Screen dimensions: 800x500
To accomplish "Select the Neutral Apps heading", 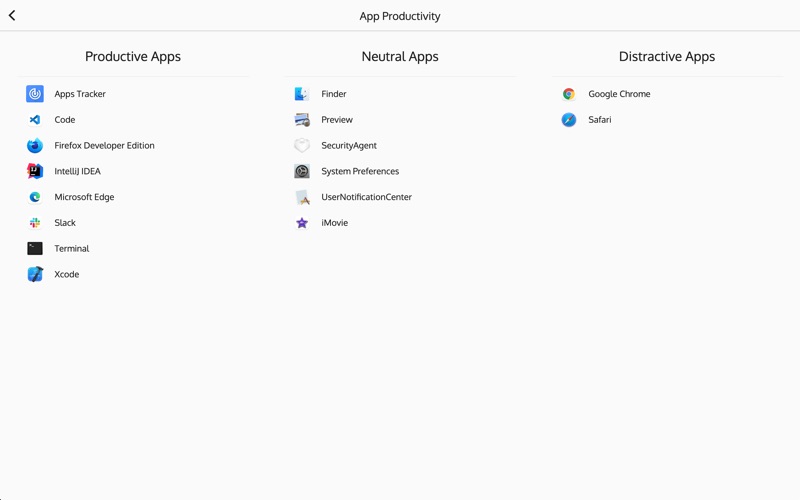I will pyautogui.click(x=400, y=57).
